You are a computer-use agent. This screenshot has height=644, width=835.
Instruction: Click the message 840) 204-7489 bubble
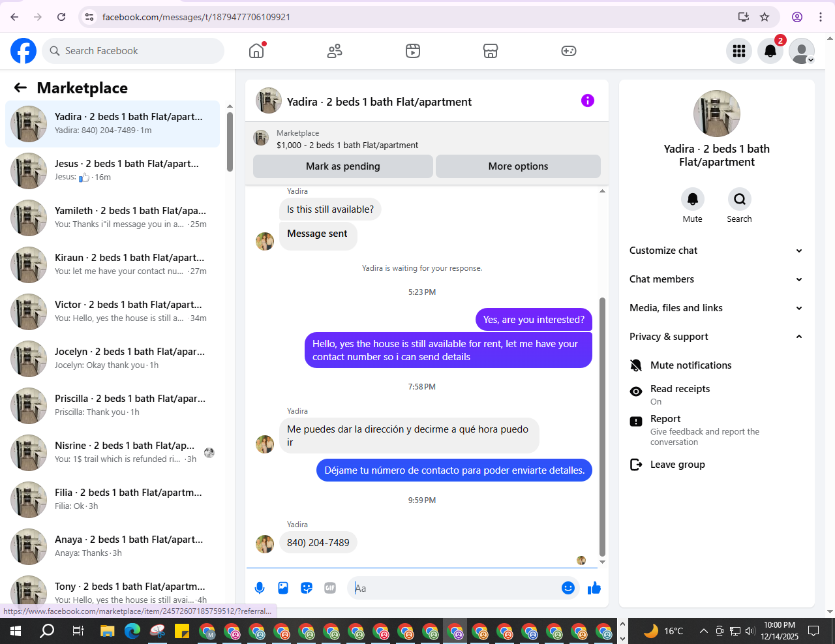click(318, 543)
